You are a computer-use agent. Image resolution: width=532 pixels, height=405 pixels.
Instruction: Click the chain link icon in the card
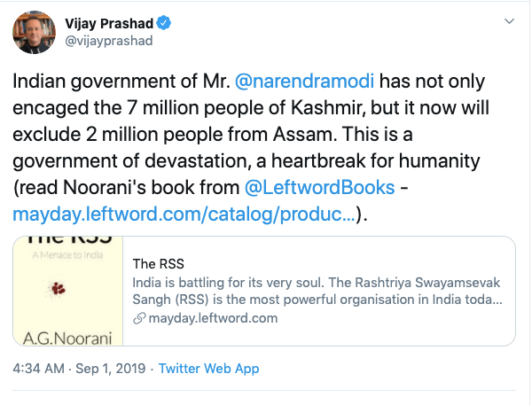138,318
